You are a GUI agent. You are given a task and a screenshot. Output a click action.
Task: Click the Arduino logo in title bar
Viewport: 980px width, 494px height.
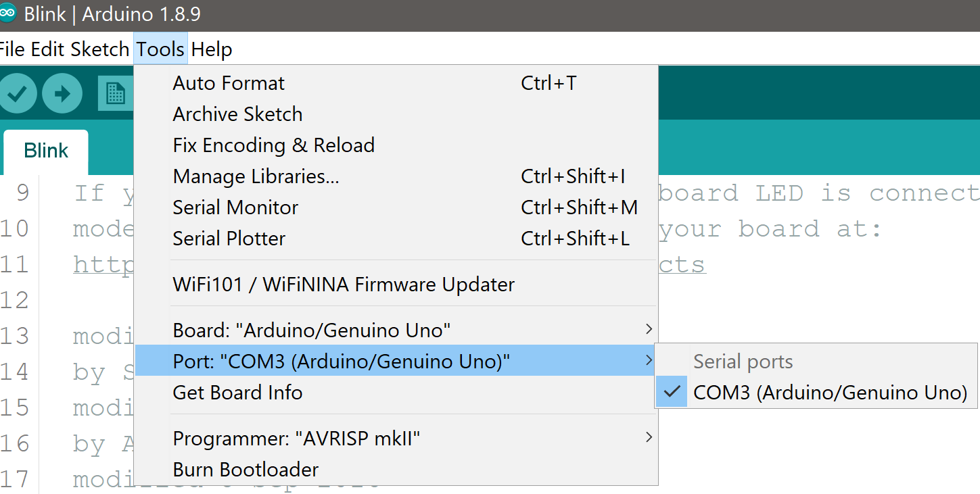point(7,14)
